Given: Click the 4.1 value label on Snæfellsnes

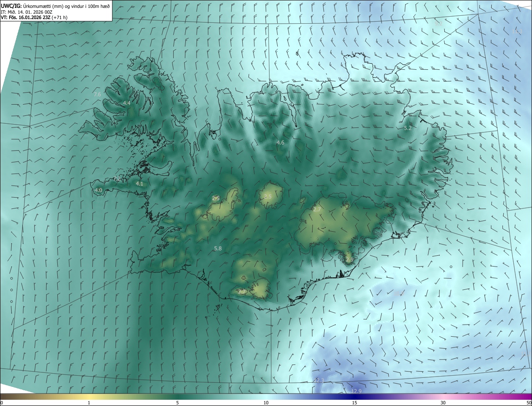Looking at the screenshot, I should click(139, 183).
